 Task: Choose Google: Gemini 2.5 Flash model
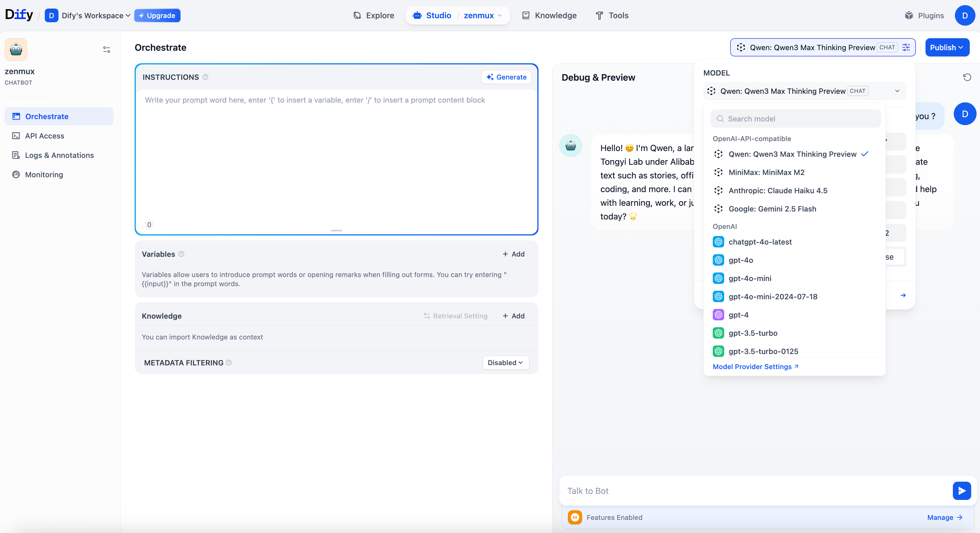772,209
